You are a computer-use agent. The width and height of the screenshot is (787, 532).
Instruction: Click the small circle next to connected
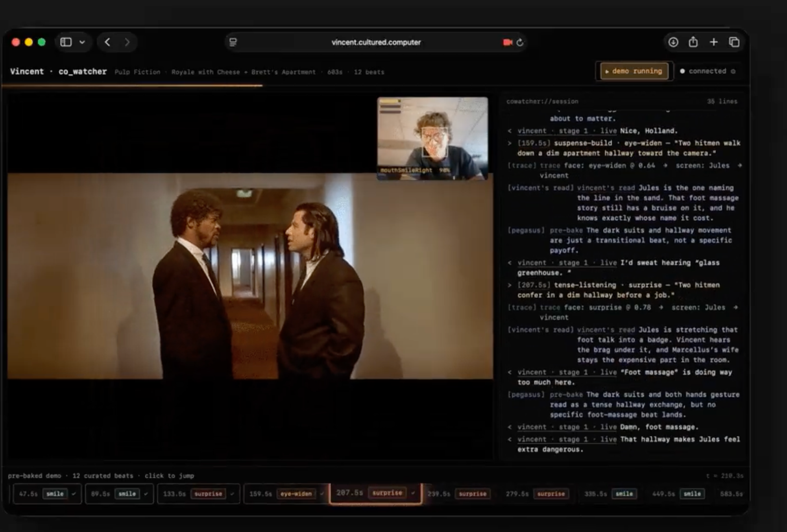[733, 71]
